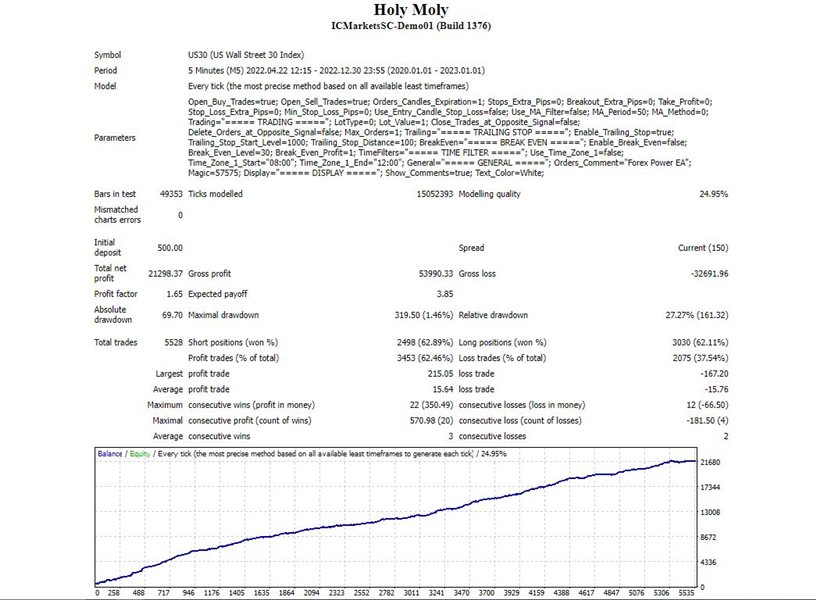Click the 'Relative drawdown' label
The image size is (816, 600).
click(493, 315)
